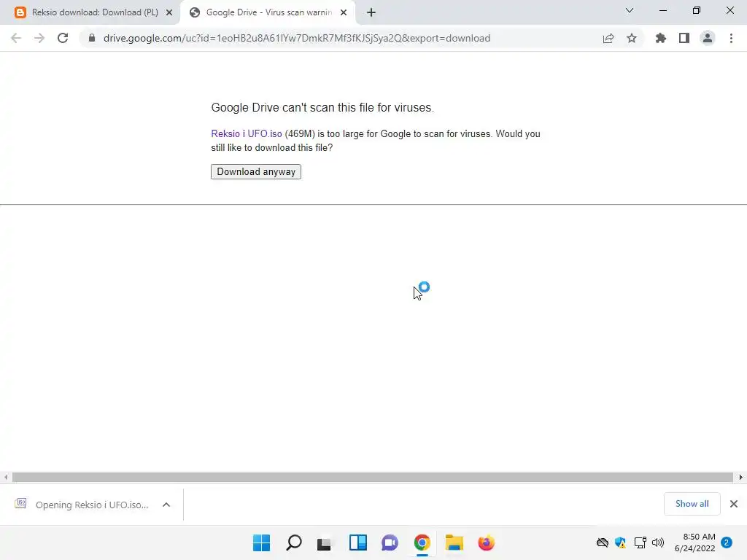Click the Download anyway button
This screenshot has height=560, width=747.
pos(256,171)
